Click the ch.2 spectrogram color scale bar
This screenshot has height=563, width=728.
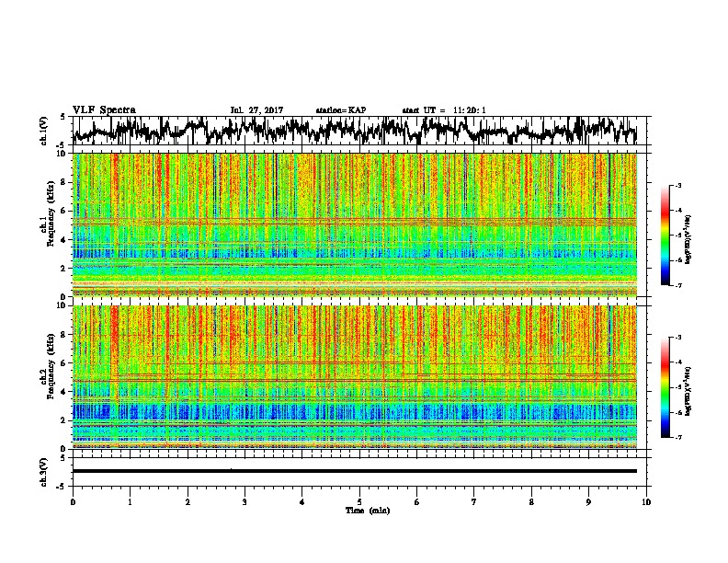(x=665, y=387)
